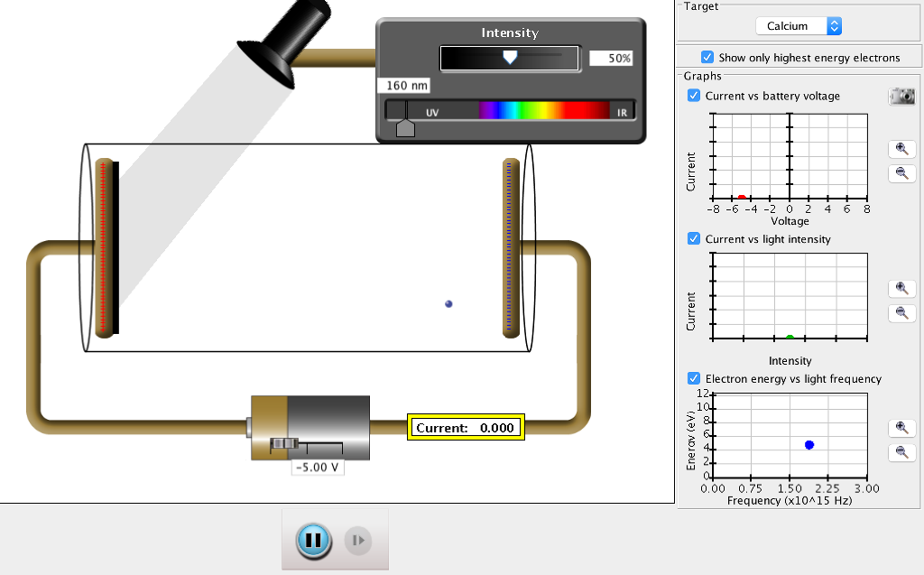Uncheck the Electron energy vs light frequency graph
This screenshot has height=575, width=924.
pos(694,379)
